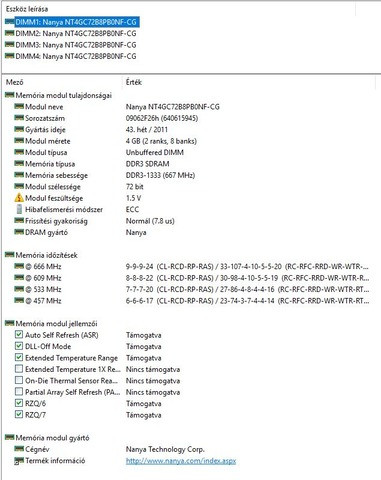Toggle the Partial Array Self Refresh checkbox

point(19,392)
